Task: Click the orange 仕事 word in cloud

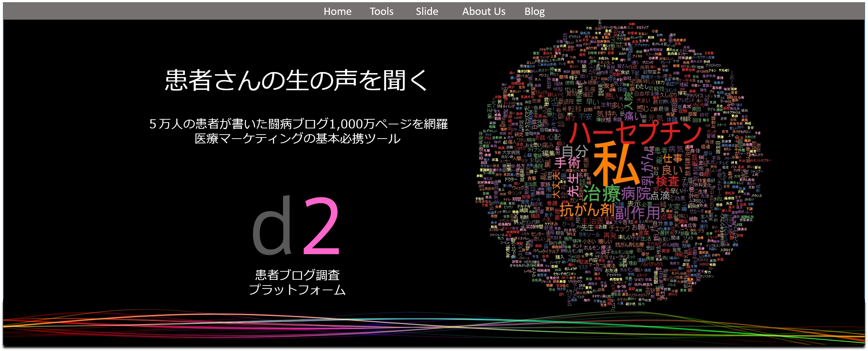Action: tap(673, 159)
